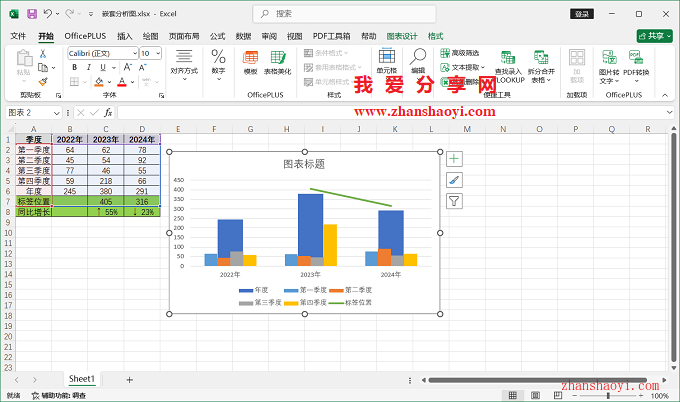Toggle underline formatting

pyautogui.click(x=103, y=67)
